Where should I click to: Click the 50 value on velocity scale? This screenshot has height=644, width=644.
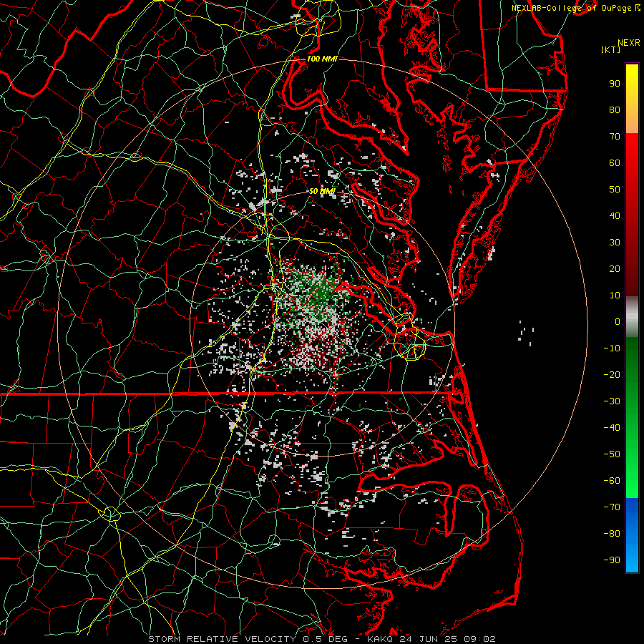pos(615,190)
